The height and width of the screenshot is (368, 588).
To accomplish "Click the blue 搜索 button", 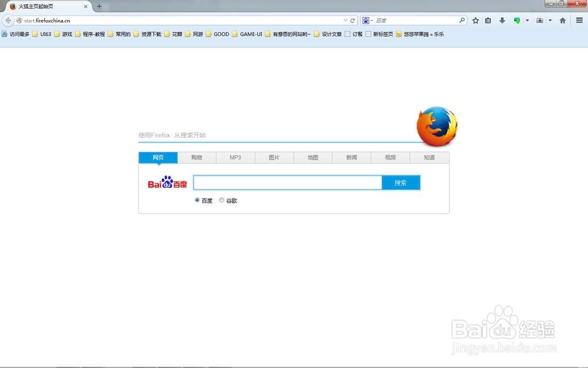I will pyautogui.click(x=400, y=183).
